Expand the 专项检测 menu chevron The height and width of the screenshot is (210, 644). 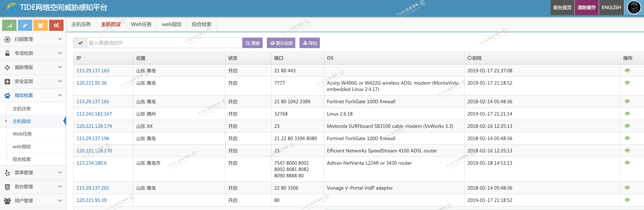[x=60, y=53]
